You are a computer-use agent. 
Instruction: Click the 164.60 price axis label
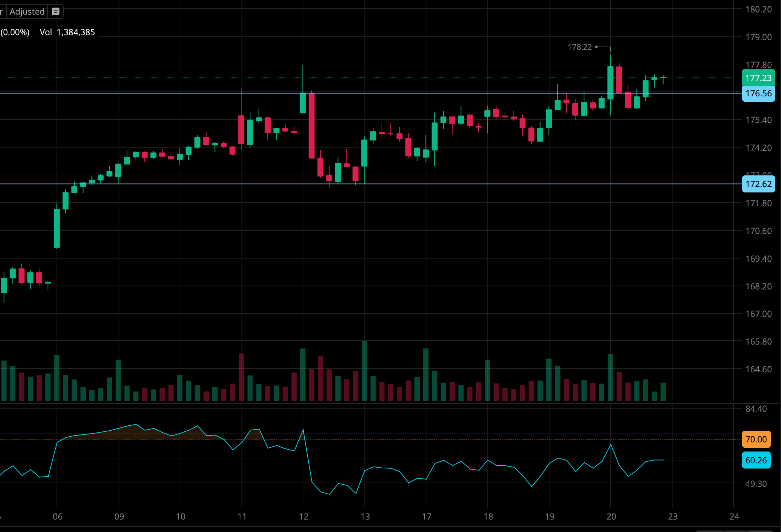pyautogui.click(x=758, y=369)
